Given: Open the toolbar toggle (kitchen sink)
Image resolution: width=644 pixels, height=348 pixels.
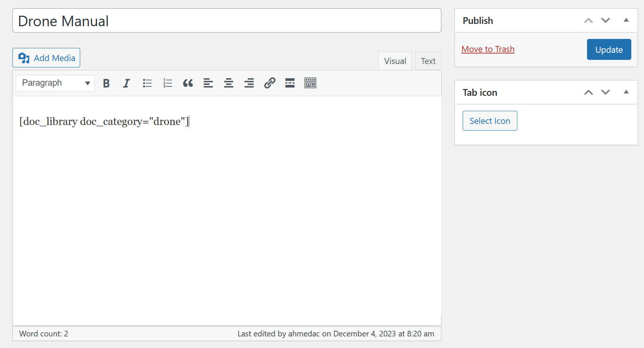Looking at the screenshot, I should tap(310, 83).
